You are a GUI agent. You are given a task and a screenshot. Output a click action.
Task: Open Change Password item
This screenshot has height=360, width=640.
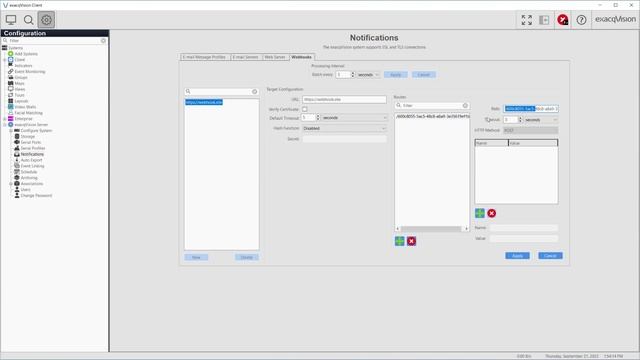[x=36, y=196]
